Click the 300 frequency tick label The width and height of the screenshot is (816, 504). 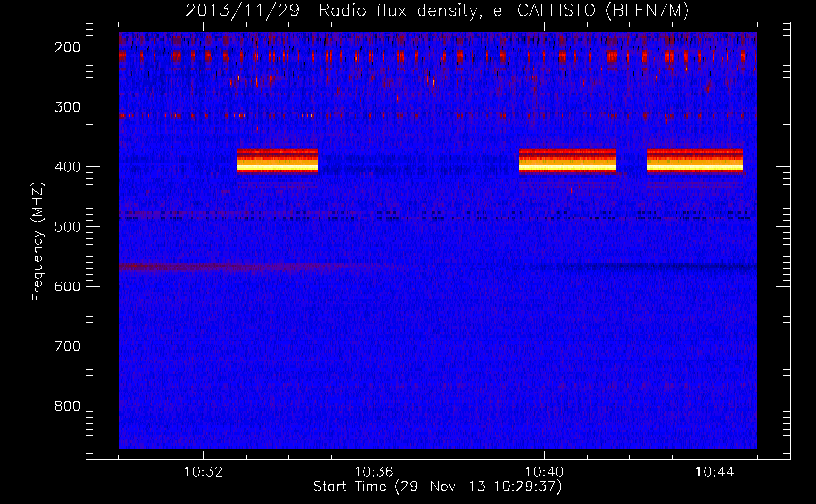tap(68, 107)
